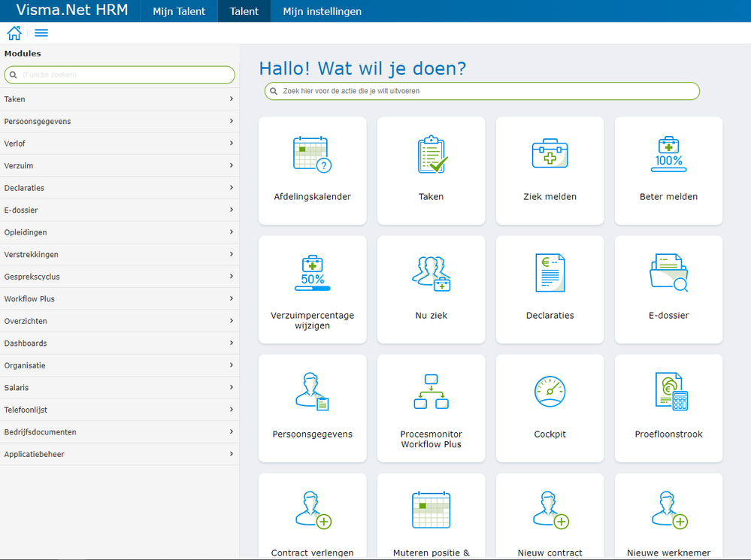Open the E-dossier folder icon

point(668,273)
